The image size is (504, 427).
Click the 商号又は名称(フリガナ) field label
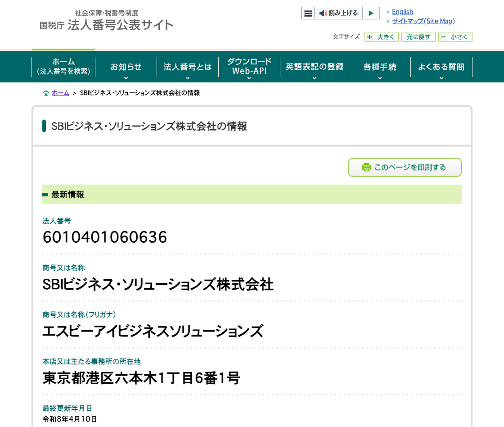pyautogui.click(x=79, y=315)
